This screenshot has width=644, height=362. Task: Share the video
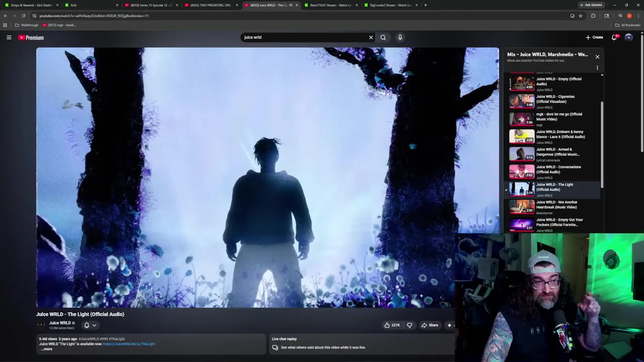(430, 325)
